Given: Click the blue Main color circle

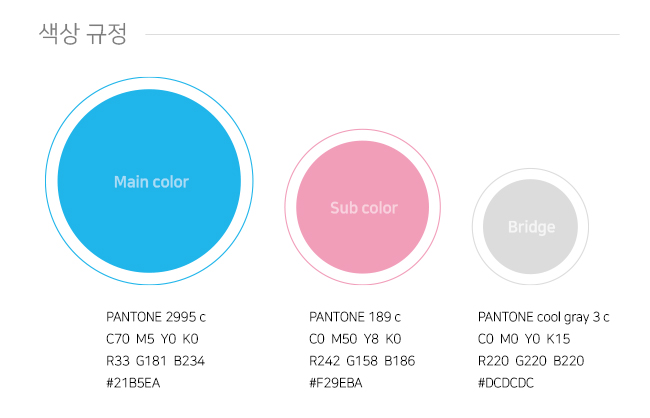Looking at the screenshot, I should (x=149, y=181).
